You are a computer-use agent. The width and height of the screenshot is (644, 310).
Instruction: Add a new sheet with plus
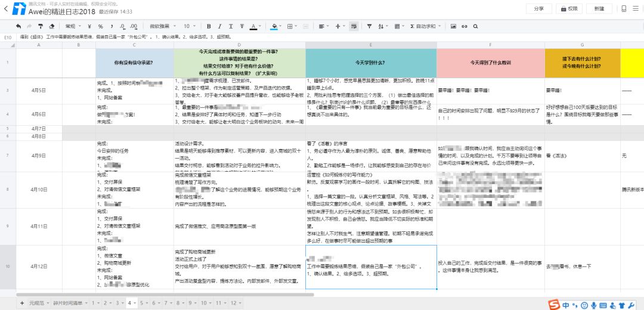[x=22, y=303]
